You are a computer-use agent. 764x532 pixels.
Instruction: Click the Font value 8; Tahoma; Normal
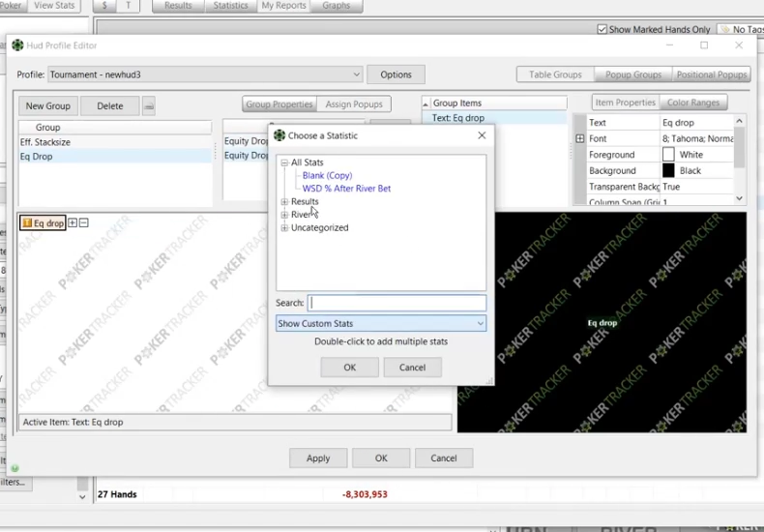(x=696, y=138)
